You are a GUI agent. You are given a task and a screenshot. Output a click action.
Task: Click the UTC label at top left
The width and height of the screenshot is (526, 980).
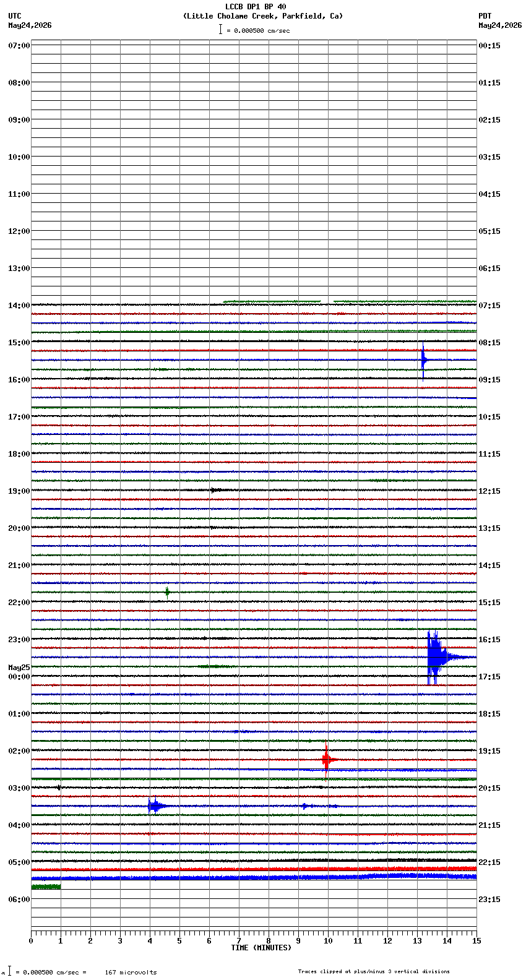tap(15, 16)
